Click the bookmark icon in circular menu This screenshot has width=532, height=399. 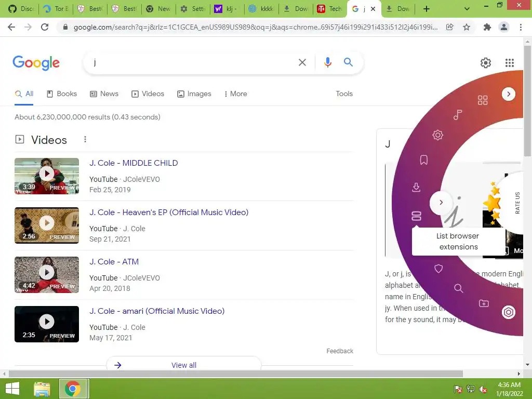[x=424, y=160]
